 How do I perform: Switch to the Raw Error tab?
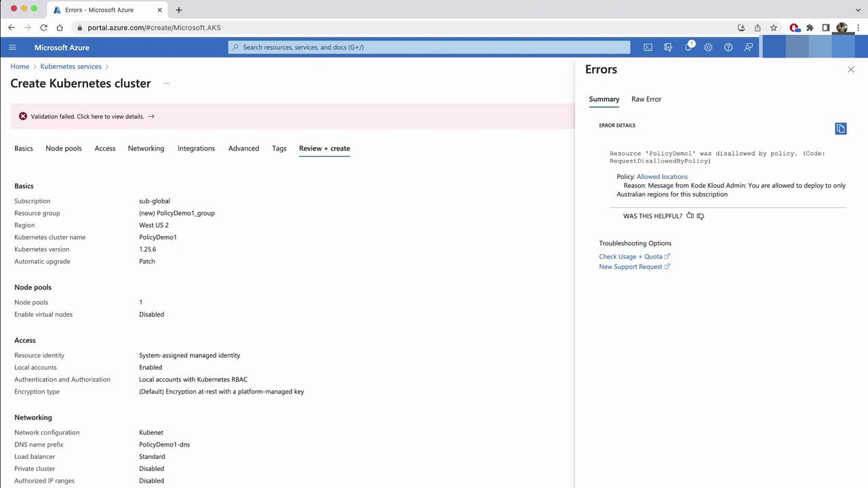[646, 99]
